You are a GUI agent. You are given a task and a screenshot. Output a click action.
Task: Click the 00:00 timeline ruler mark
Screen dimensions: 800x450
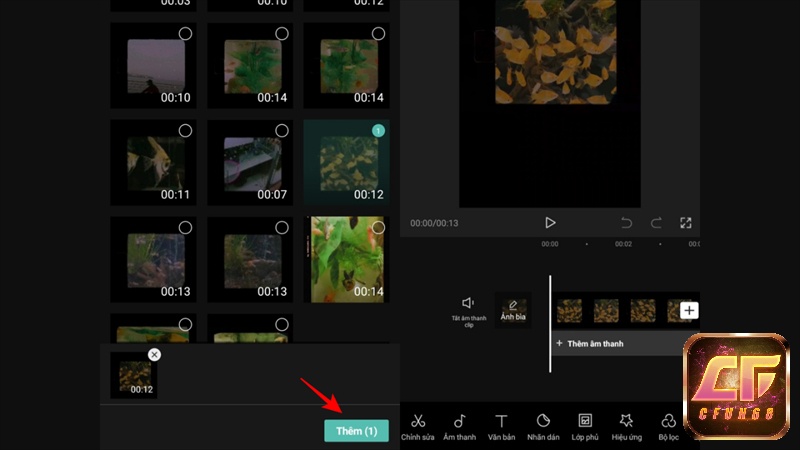[549, 244]
